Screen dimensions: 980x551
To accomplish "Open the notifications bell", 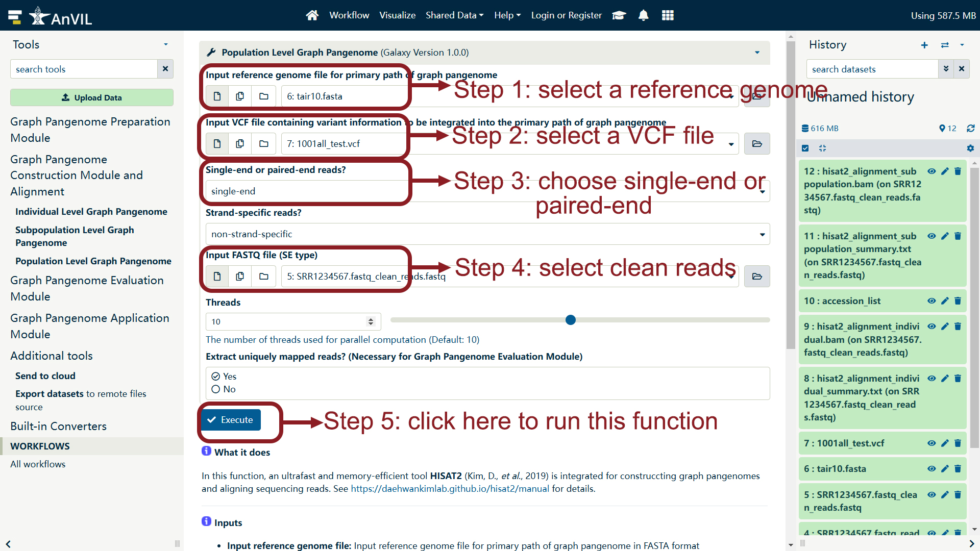I will click(644, 15).
